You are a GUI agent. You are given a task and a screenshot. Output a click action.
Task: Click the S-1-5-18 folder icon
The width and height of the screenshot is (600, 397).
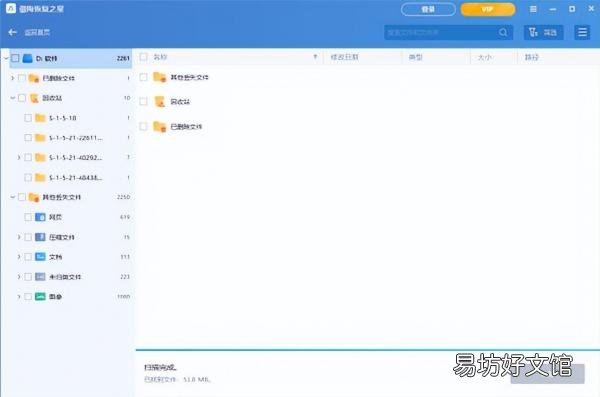(x=40, y=118)
